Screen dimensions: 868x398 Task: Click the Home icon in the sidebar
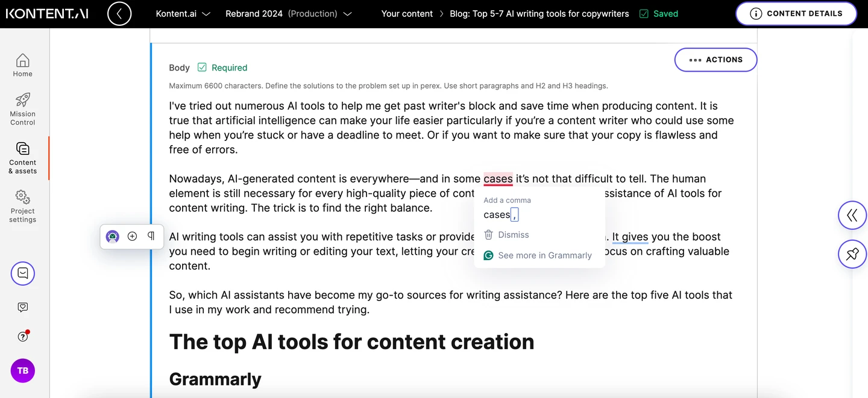pyautogui.click(x=22, y=64)
